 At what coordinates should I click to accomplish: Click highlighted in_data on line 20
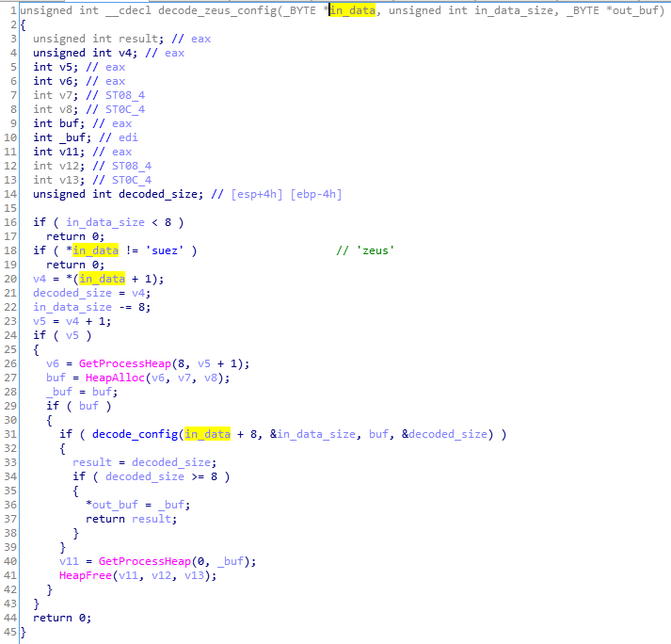(x=103, y=280)
